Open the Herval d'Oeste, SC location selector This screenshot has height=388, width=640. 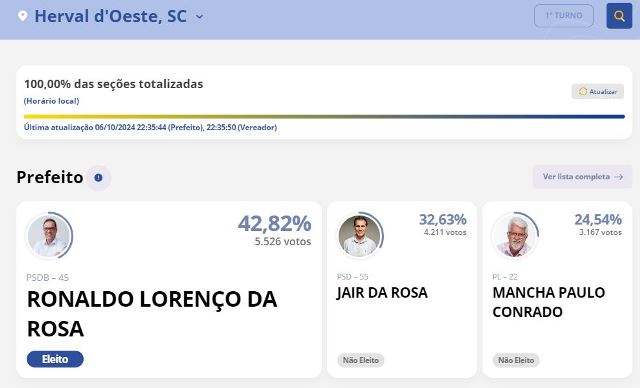tap(111, 16)
